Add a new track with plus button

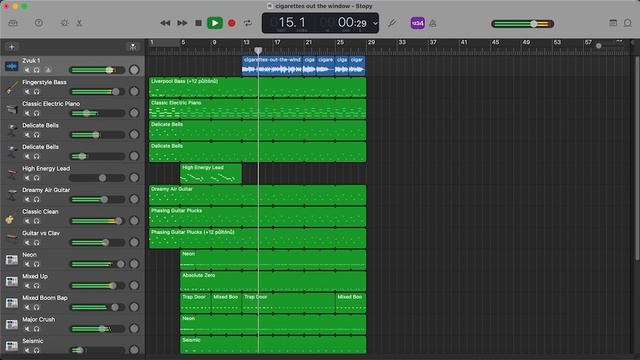point(11,47)
